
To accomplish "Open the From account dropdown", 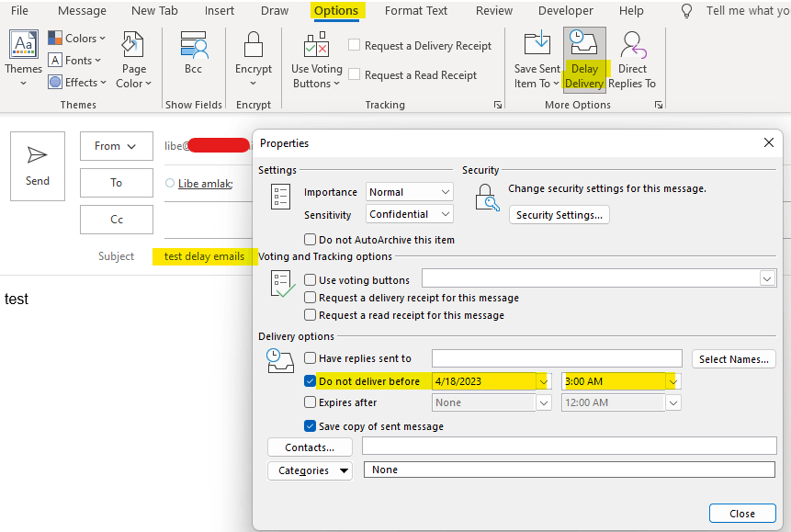I will 117,146.
